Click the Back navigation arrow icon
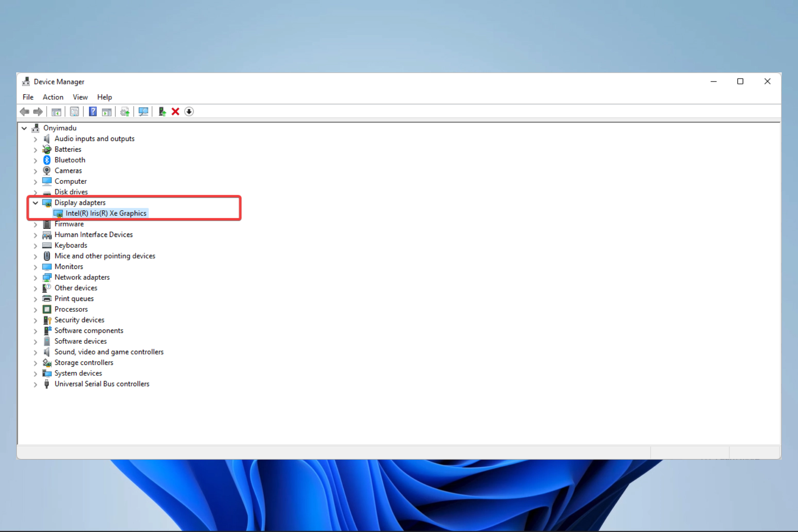The width and height of the screenshot is (798, 532). pos(25,112)
